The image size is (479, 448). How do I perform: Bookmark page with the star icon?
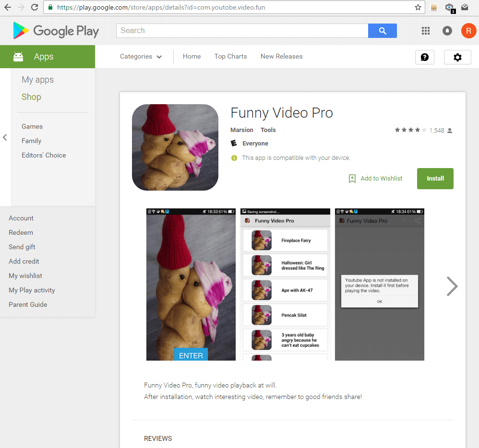pos(418,7)
